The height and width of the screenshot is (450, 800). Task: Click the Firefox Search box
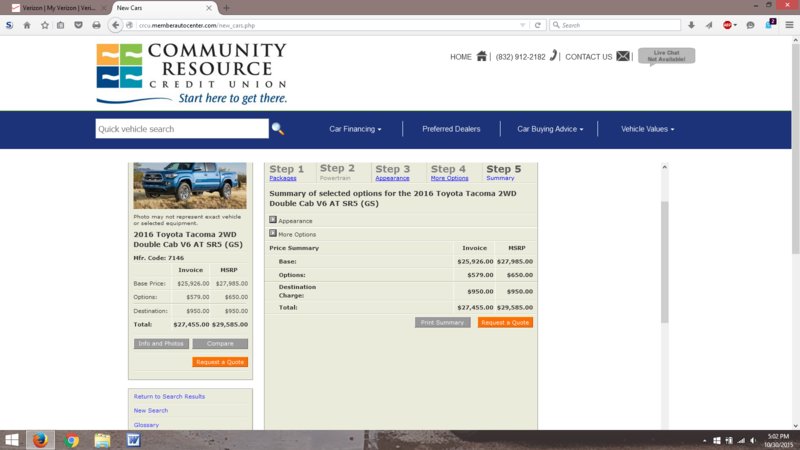click(x=615, y=25)
